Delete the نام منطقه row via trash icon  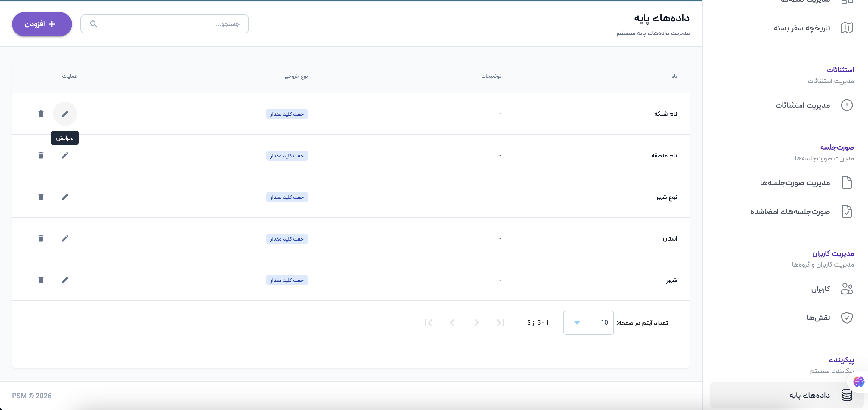coord(41,155)
